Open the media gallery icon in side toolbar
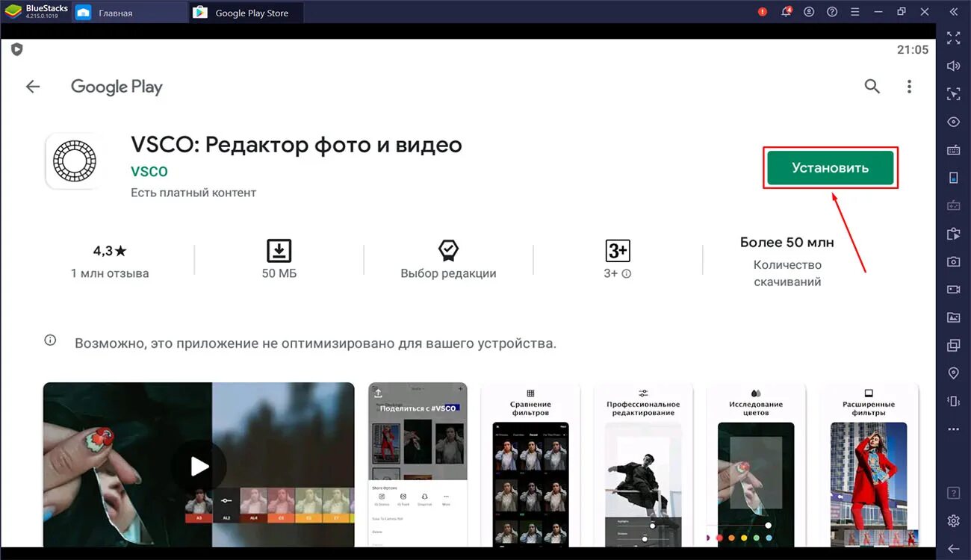The height and width of the screenshot is (560, 971). point(953,317)
